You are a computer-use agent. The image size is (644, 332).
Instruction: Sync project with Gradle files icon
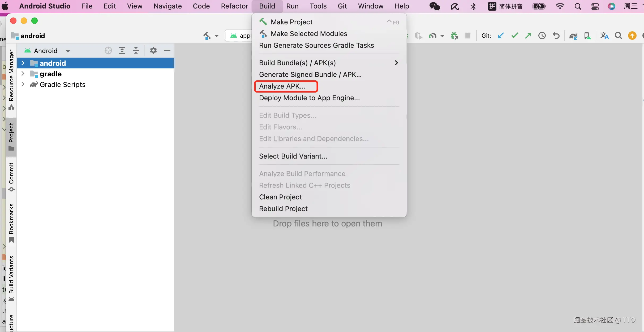(573, 36)
